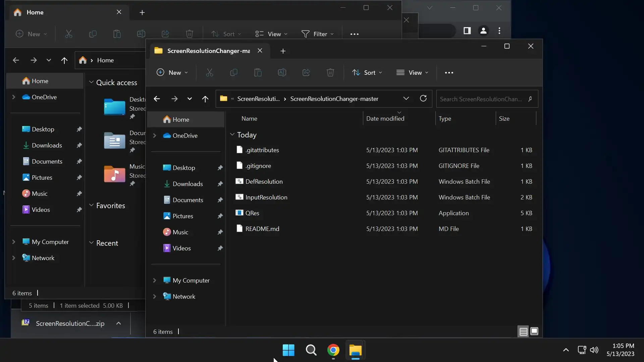The height and width of the screenshot is (362, 644).
Task: Click the See more ellipsis in toolbar
Action: tap(449, 72)
